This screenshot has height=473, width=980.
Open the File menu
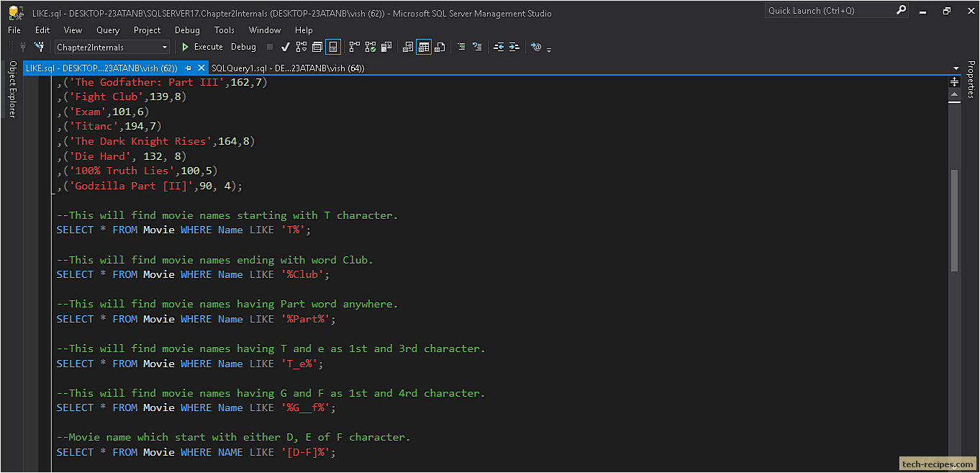click(x=14, y=30)
